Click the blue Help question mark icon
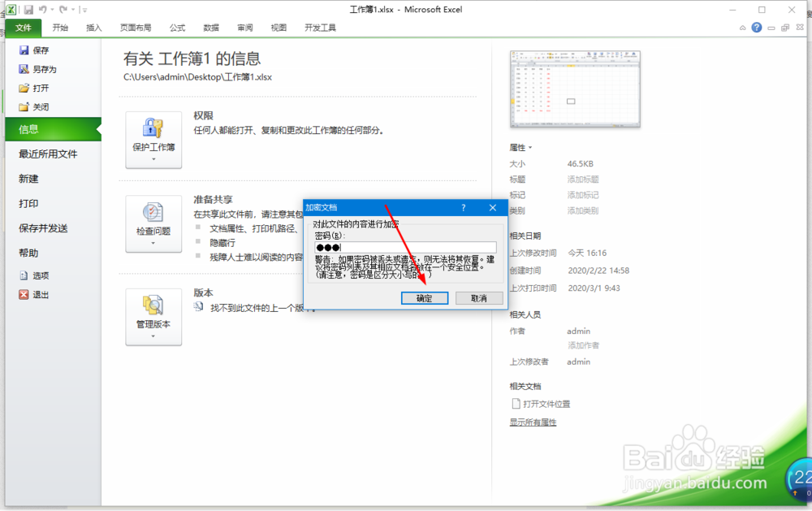 [x=757, y=28]
